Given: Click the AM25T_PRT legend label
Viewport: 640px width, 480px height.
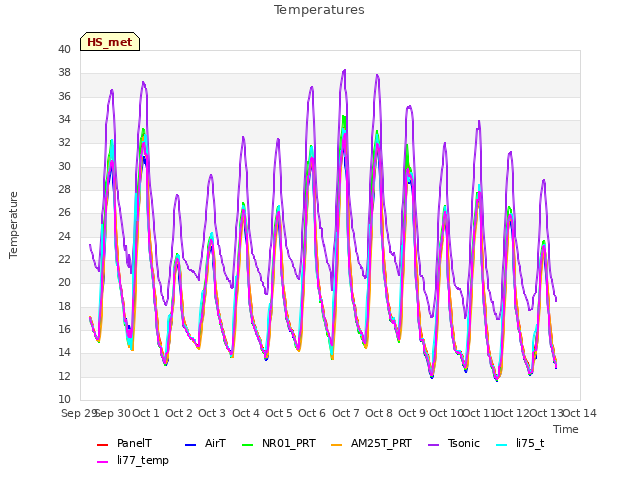Looking at the screenshot, I should click(x=381, y=443).
